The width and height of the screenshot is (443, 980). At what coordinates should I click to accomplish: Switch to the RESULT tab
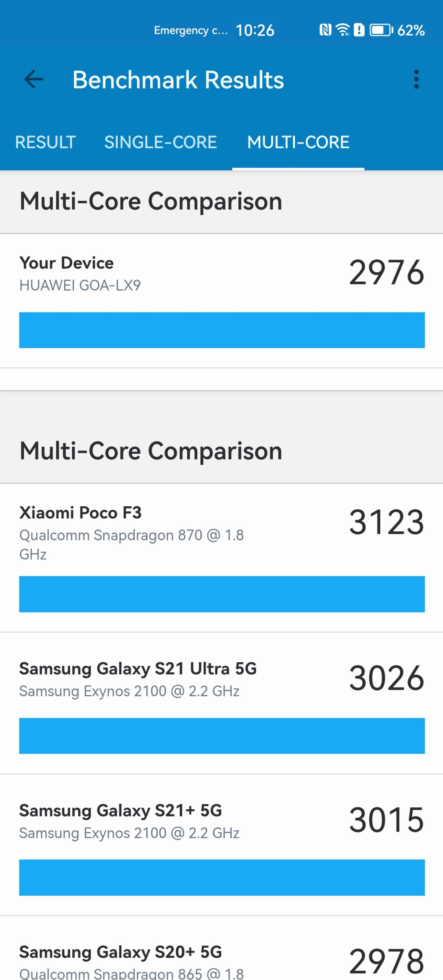[45, 142]
